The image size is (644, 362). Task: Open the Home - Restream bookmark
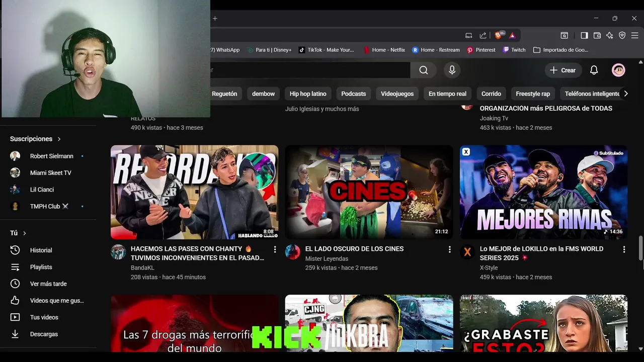pyautogui.click(x=436, y=50)
